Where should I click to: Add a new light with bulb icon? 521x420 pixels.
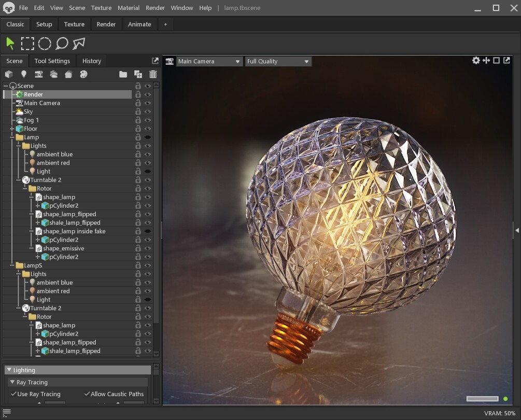click(x=24, y=74)
